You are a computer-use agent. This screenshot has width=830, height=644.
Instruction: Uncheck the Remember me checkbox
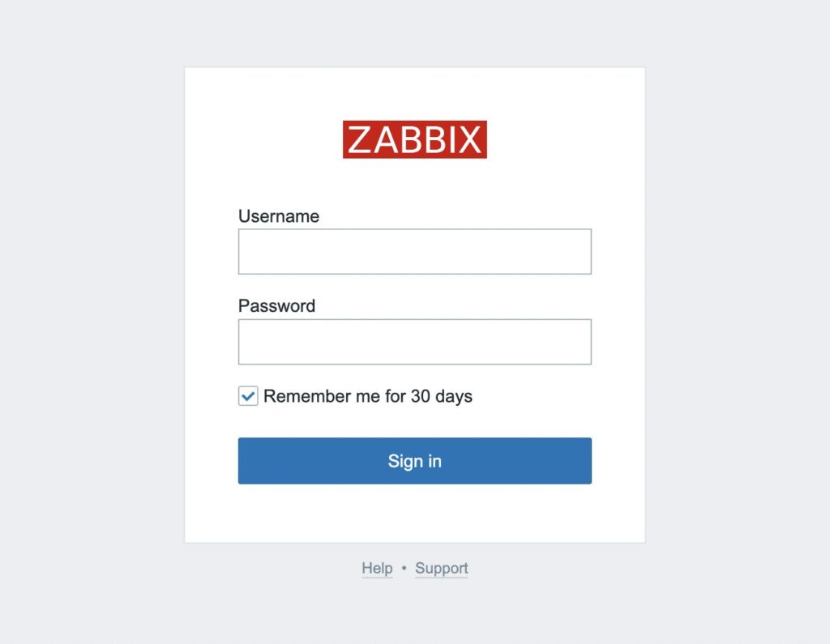248,396
